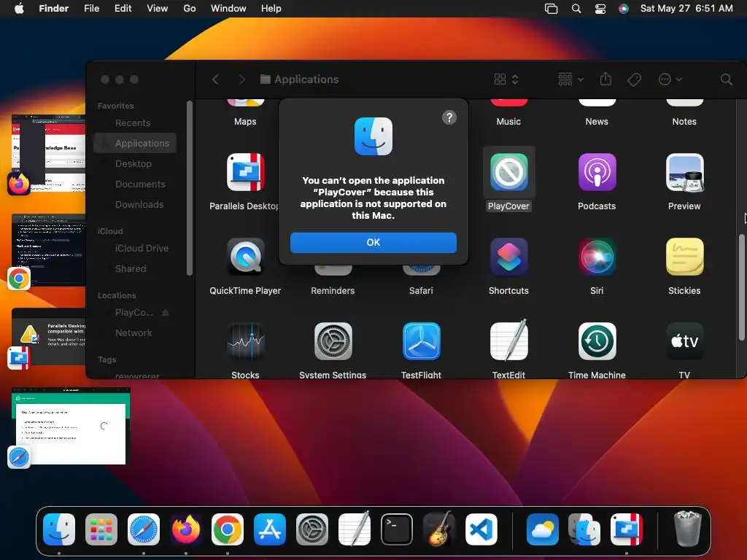Image resolution: width=747 pixels, height=560 pixels.
Task: Open the PlayCo... volume in sidebar
Action: (133, 312)
